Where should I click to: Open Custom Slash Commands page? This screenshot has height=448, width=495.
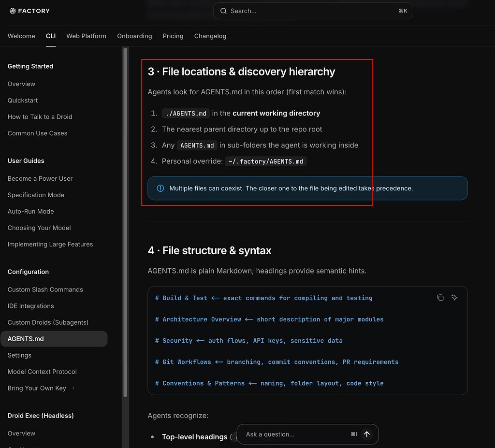[x=45, y=289]
